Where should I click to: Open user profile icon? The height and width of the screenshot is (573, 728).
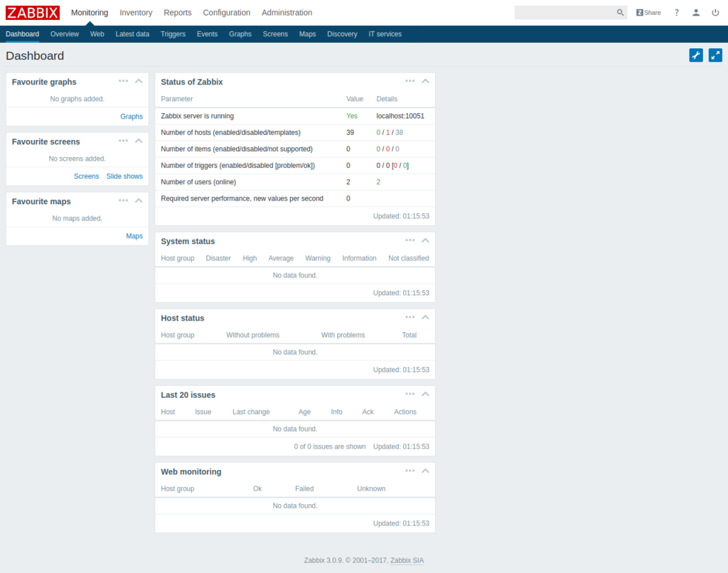(x=695, y=13)
